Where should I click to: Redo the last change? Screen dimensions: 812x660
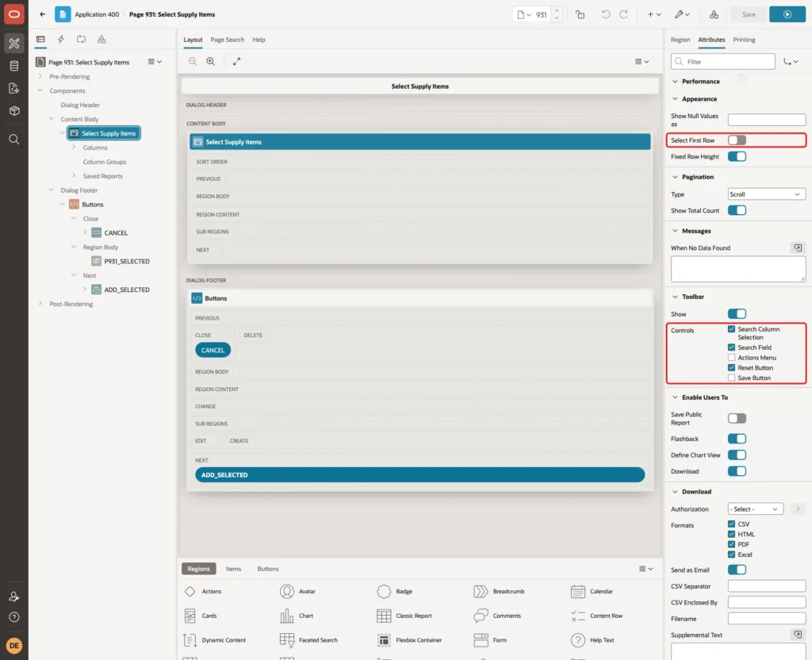pyautogui.click(x=623, y=14)
